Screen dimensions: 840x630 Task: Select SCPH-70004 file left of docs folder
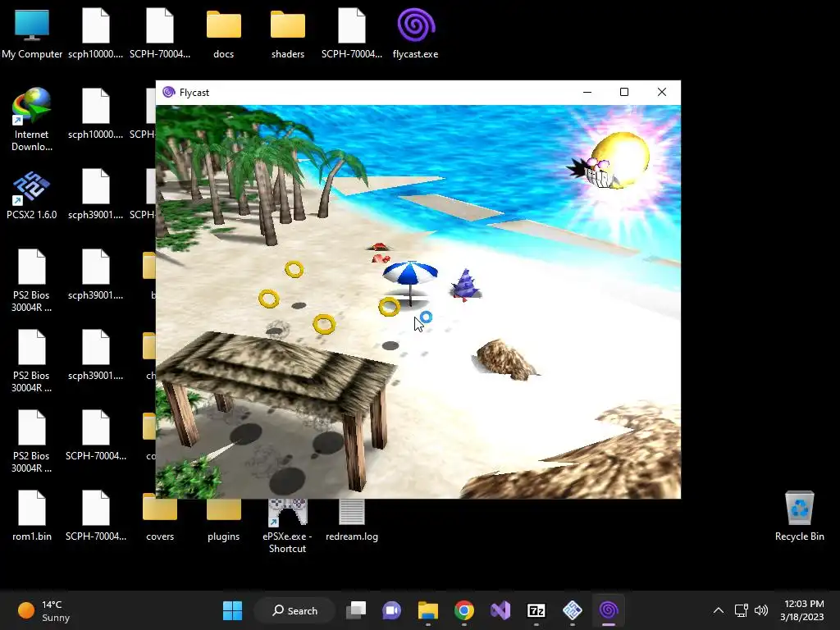point(160,34)
